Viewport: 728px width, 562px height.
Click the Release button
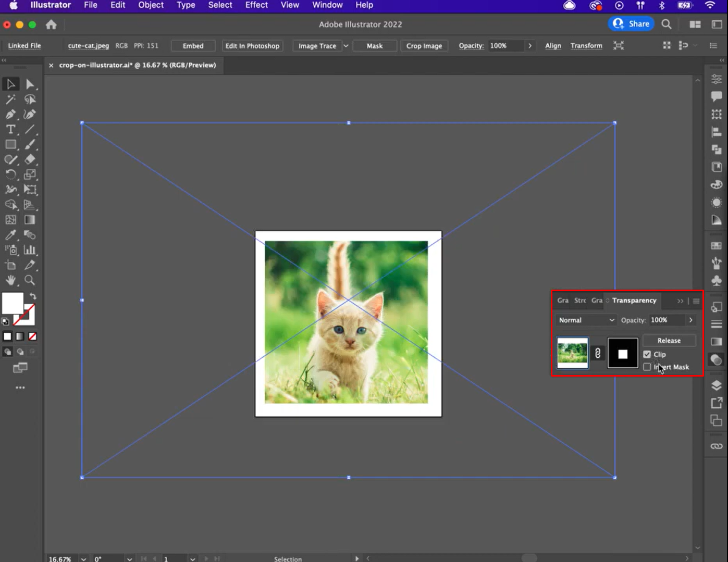pos(669,340)
